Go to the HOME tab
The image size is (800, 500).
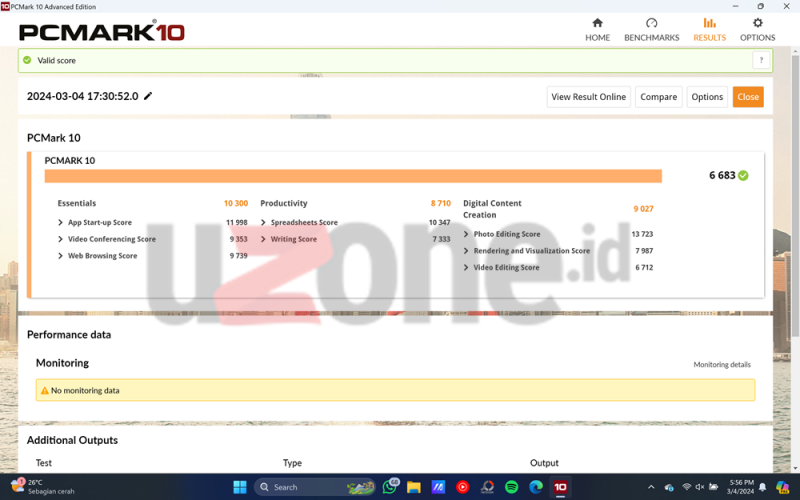597,30
